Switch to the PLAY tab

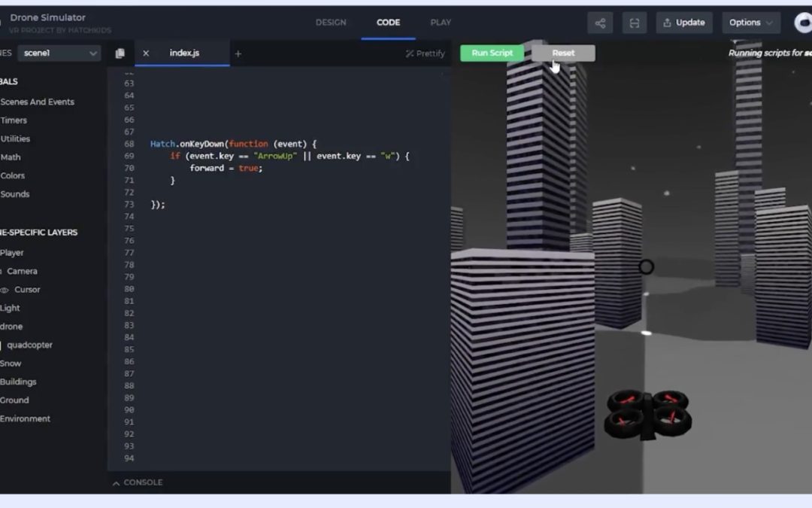[441, 23]
